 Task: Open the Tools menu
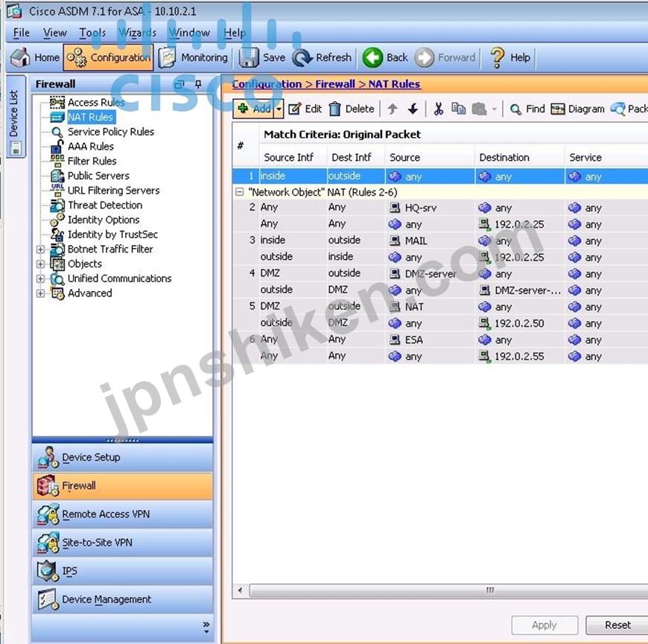pyautogui.click(x=92, y=33)
